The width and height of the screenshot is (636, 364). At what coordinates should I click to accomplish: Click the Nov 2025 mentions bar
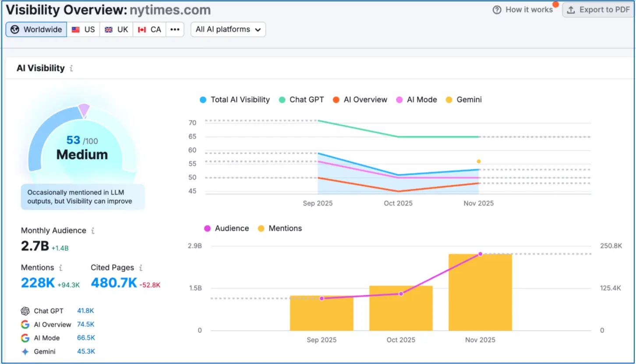coord(480,293)
